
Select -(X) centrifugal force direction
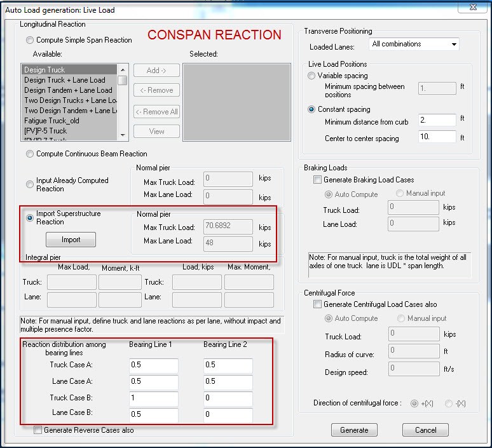[449, 404]
